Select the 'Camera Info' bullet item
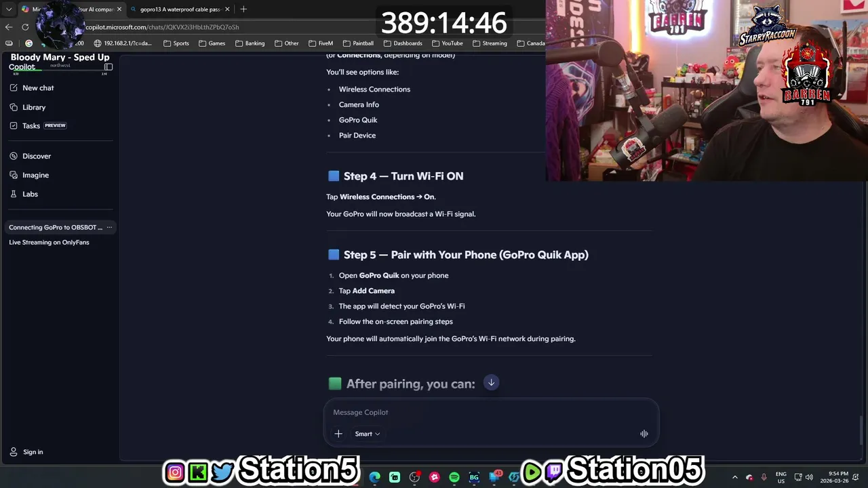 point(359,105)
